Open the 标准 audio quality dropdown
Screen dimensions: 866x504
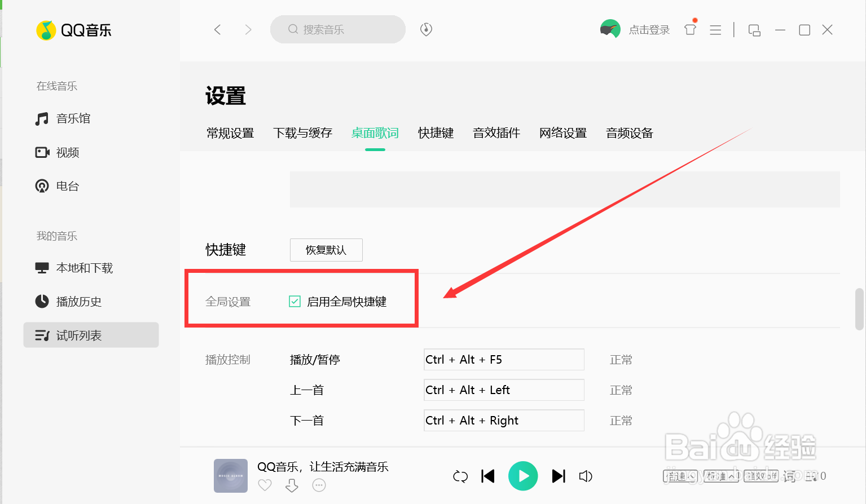(722, 475)
